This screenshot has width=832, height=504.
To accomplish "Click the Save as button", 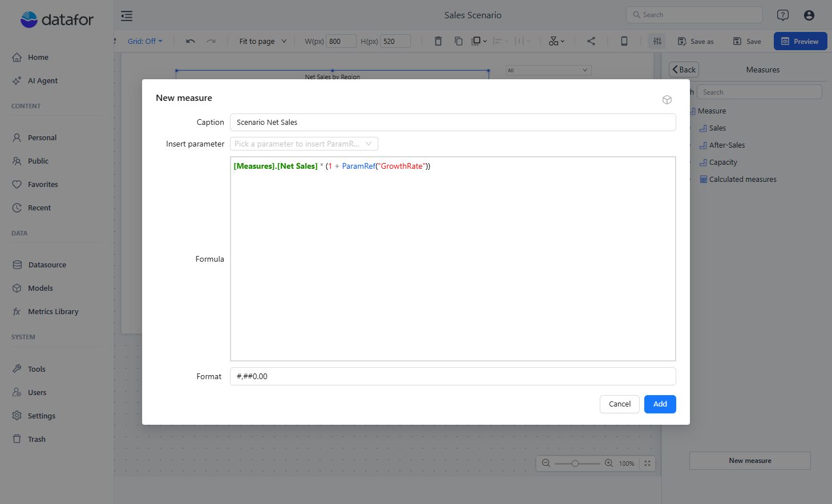I will (696, 41).
